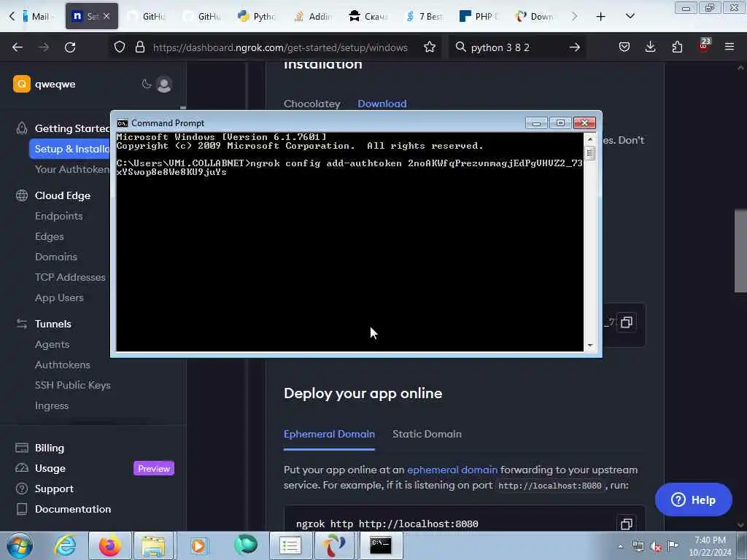This screenshot has height=560, width=747.
Task: Switch to the Python tab
Action: (x=256, y=16)
